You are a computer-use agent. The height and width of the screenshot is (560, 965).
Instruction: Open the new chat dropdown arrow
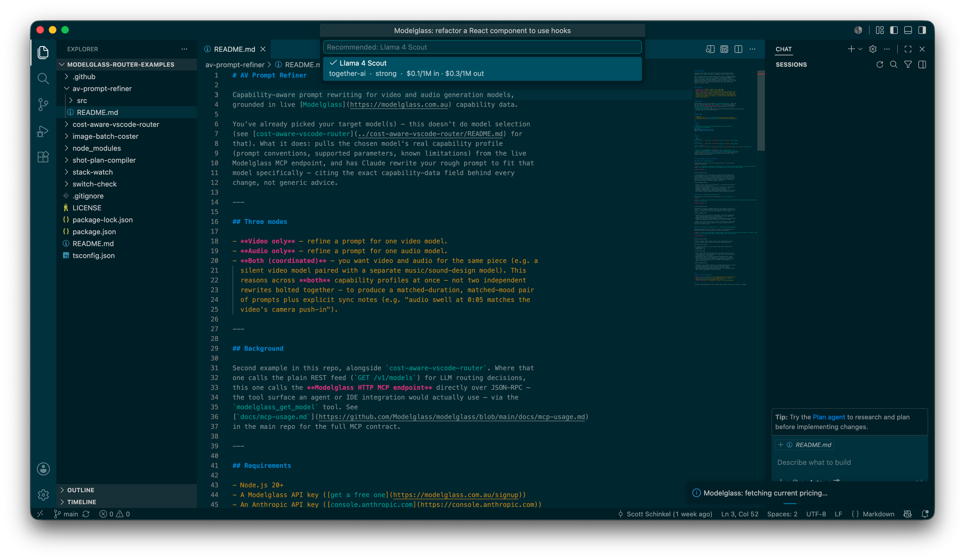click(x=860, y=49)
